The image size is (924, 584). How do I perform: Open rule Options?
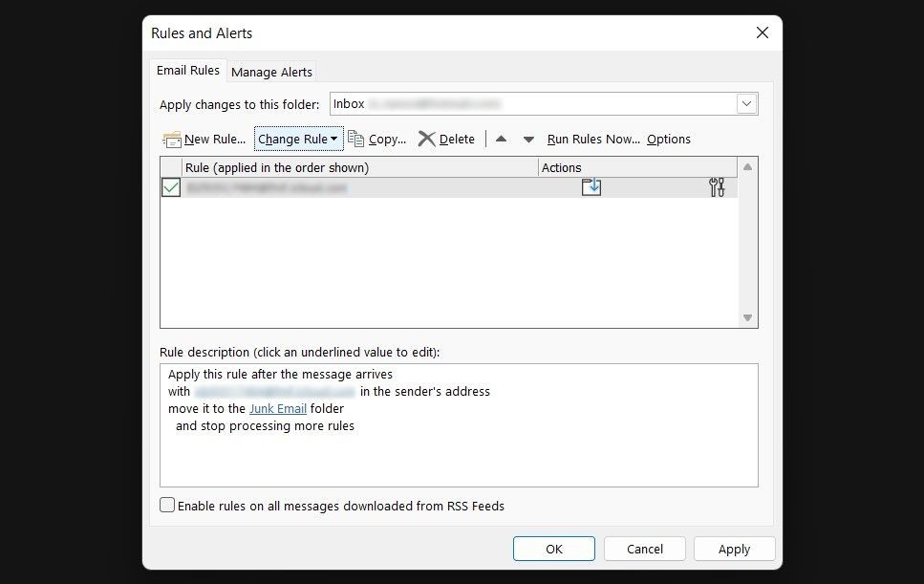(x=668, y=140)
